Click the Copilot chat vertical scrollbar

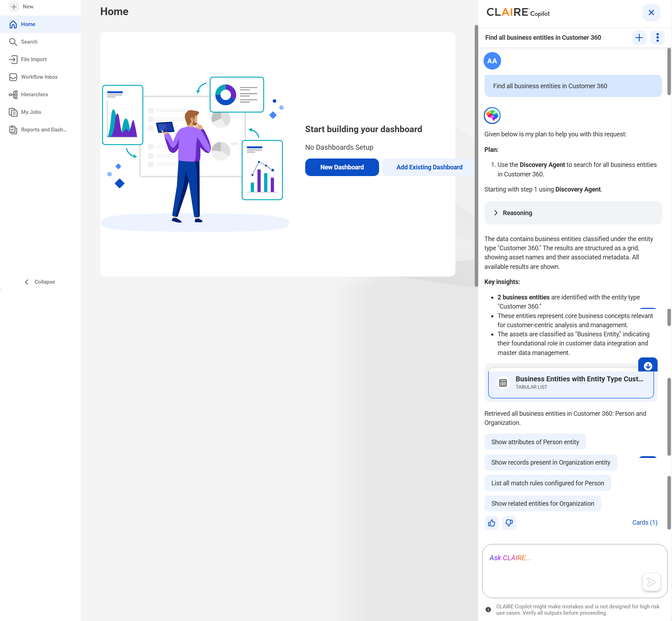tap(669, 72)
